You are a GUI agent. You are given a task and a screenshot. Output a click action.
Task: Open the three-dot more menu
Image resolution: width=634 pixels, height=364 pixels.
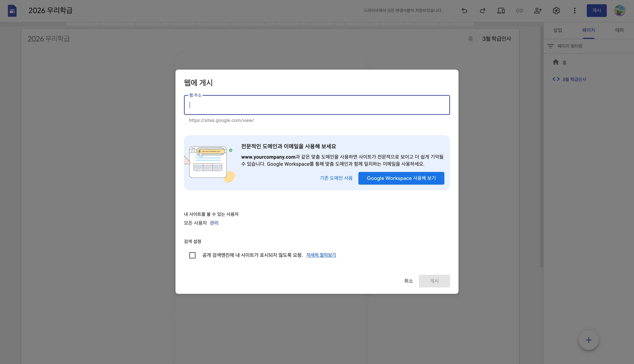[x=575, y=11]
